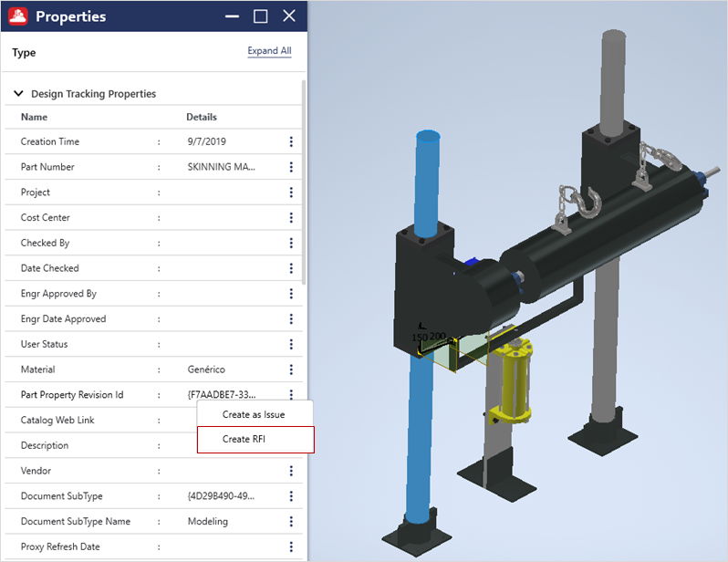Close the Properties window
The width and height of the screenshot is (728, 562).
(x=289, y=16)
